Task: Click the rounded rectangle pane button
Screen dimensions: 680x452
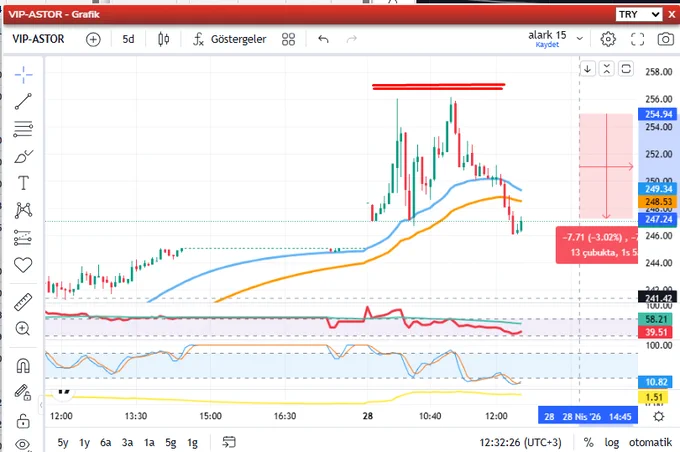Action: click(626, 69)
